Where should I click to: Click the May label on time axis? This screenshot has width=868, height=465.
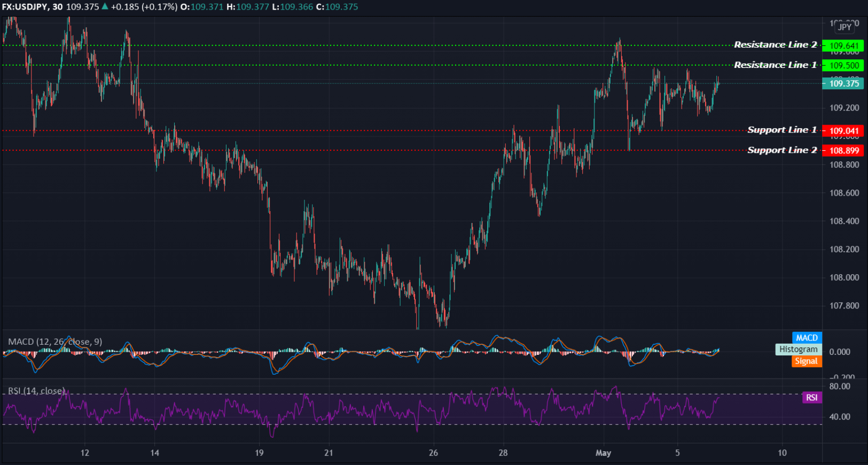coord(603,453)
